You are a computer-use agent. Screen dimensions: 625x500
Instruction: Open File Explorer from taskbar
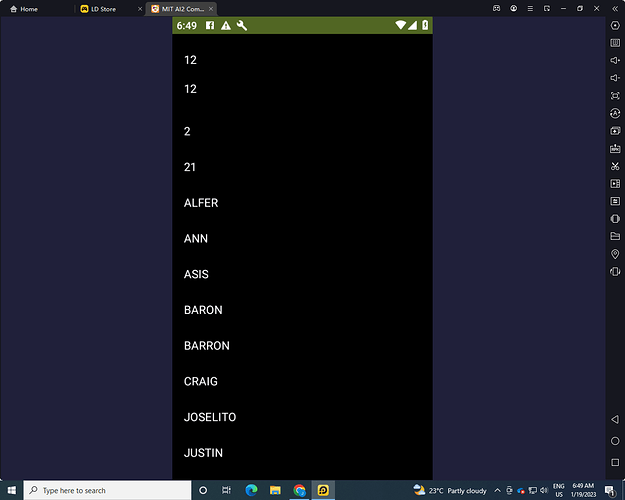click(275, 490)
